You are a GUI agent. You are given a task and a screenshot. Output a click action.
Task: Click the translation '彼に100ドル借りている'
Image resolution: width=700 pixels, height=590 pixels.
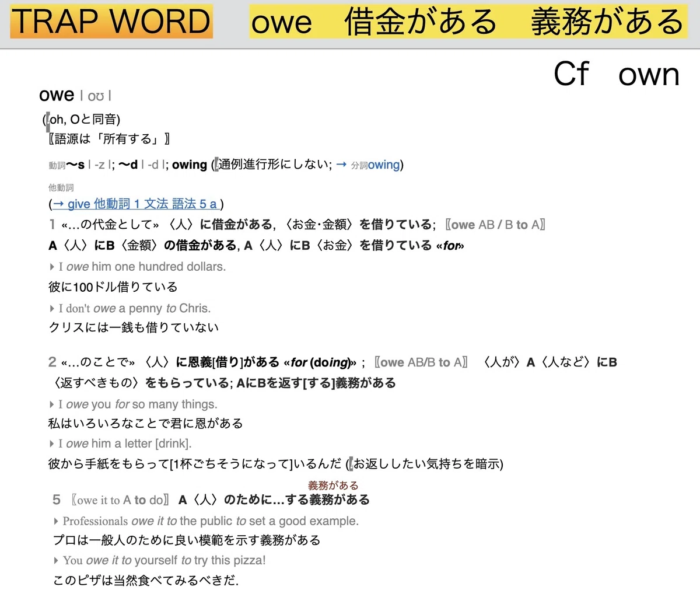(113, 287)
